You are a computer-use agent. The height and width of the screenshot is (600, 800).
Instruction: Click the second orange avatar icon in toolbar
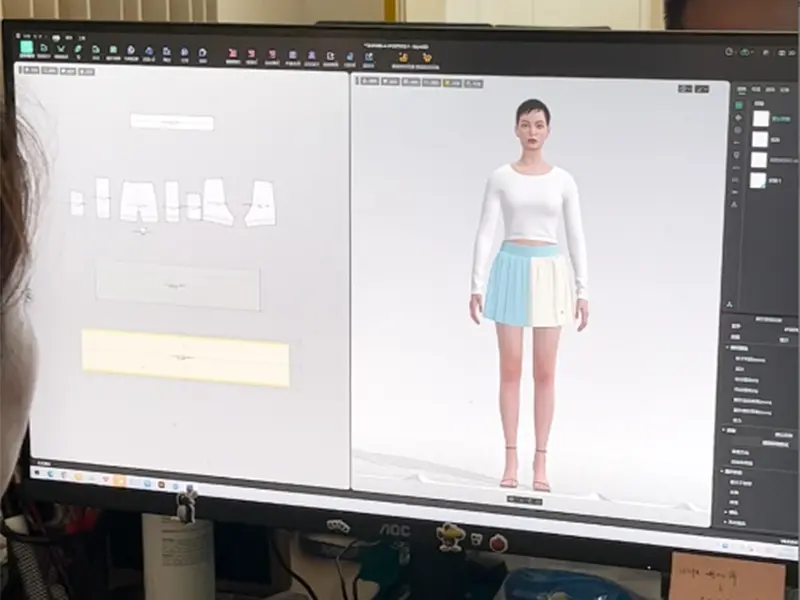pyautogui.click(x=427, y=58)
